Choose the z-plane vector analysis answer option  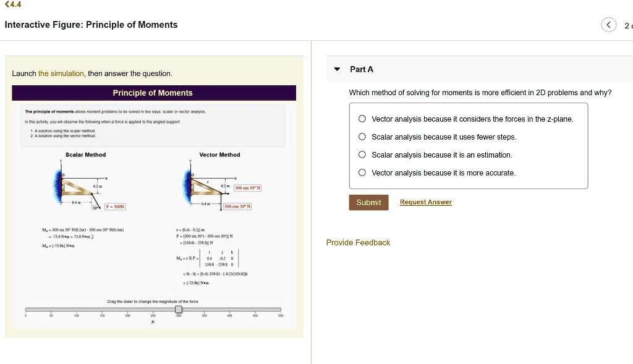362,120
